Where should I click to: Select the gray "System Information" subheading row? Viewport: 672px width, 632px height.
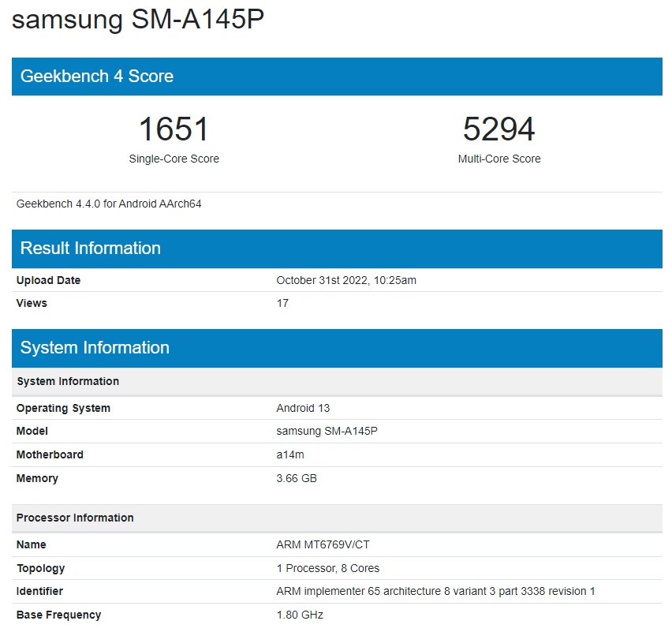click(x=337, y=381)
